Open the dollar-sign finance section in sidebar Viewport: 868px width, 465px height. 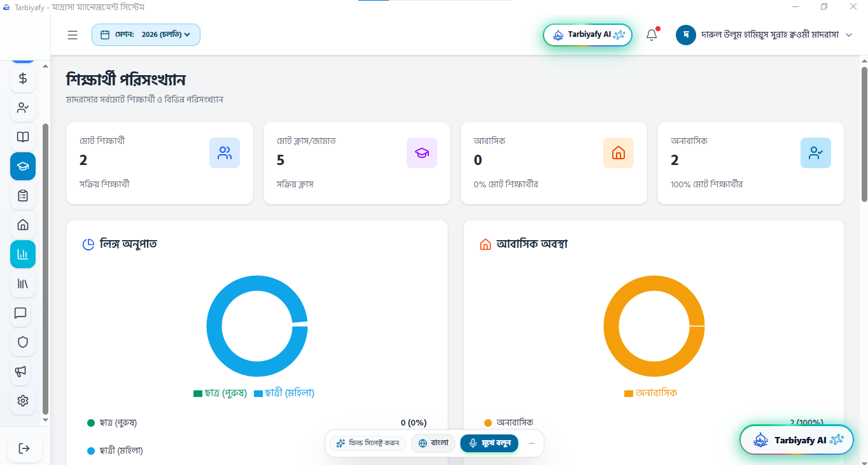(x=23, y=78)
